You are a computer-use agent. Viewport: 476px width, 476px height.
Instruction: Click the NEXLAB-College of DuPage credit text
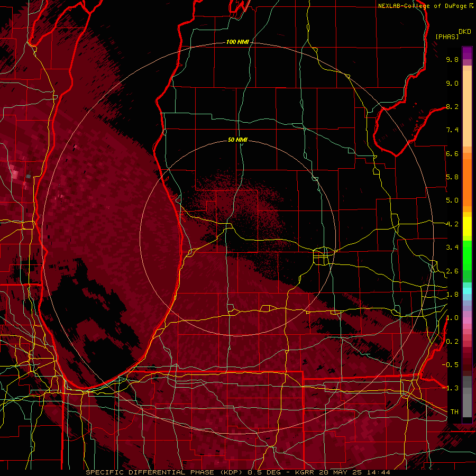pyautogui.click(x=425, y=6)
